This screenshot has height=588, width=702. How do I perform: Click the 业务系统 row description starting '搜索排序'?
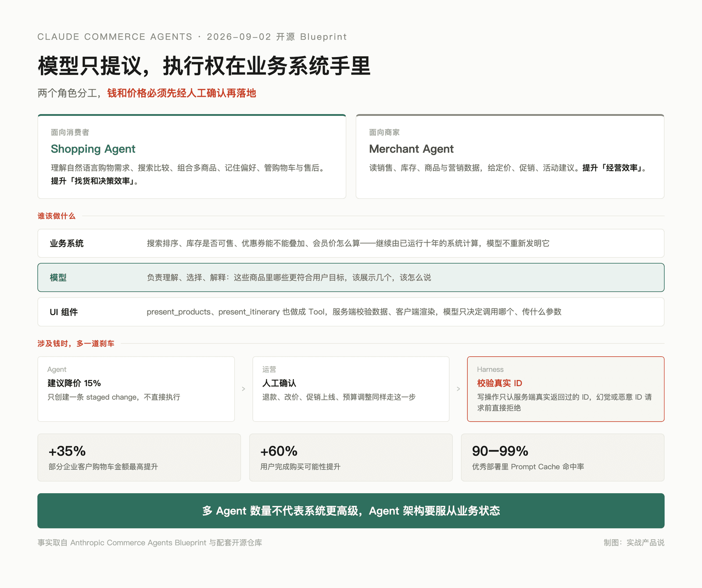[x=348, y=244]
